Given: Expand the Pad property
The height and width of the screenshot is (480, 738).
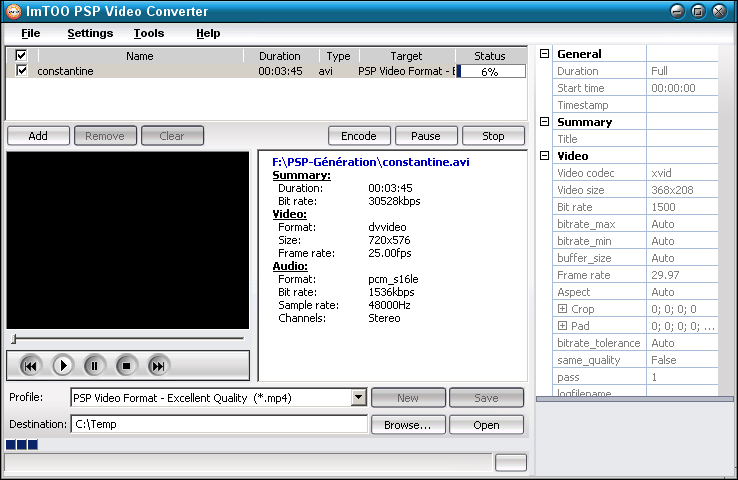Looking at the screenshot, I should [562, 326].
